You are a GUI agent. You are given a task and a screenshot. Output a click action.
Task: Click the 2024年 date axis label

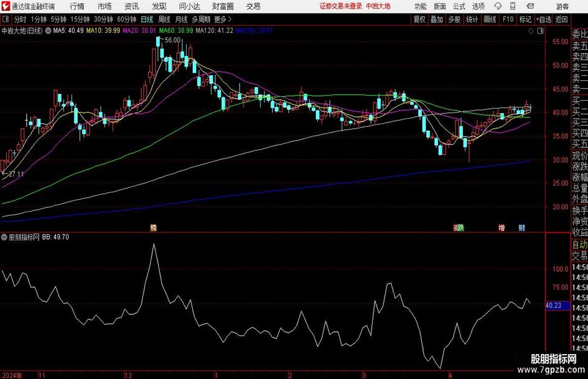(x=12, y=376)
